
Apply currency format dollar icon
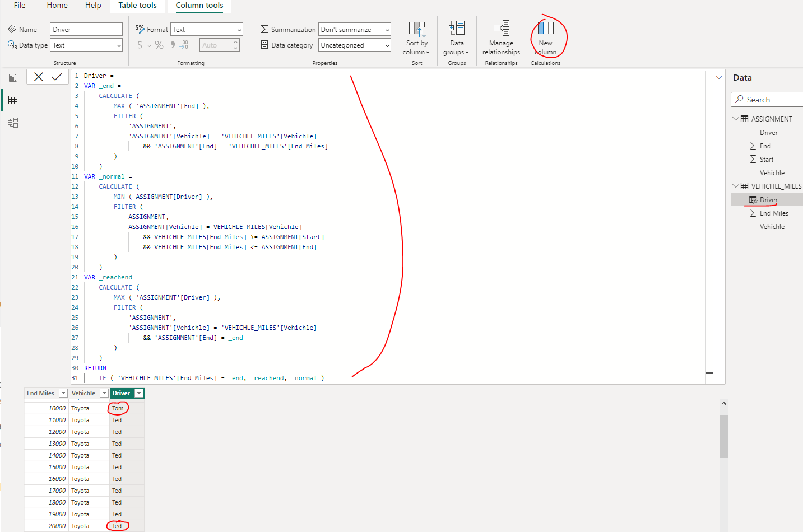(x=140, y=45)
